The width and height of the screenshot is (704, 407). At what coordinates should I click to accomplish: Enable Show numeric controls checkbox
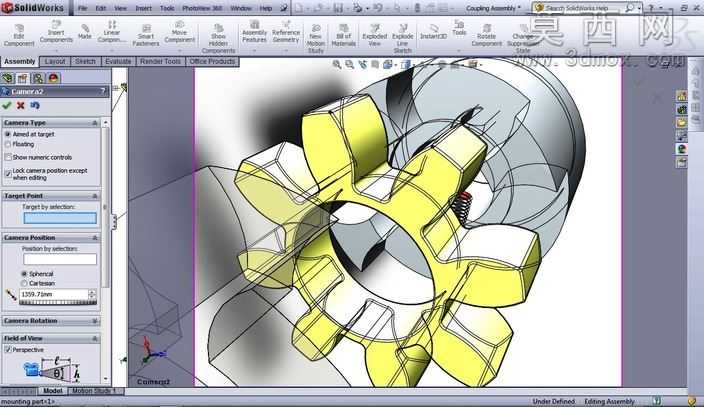coord(8,157)
